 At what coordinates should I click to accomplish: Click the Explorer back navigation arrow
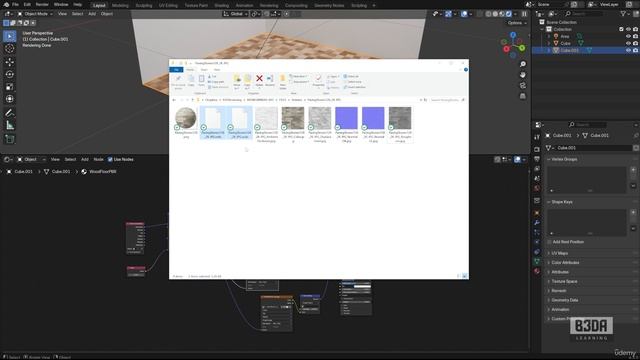click(174, 100)
